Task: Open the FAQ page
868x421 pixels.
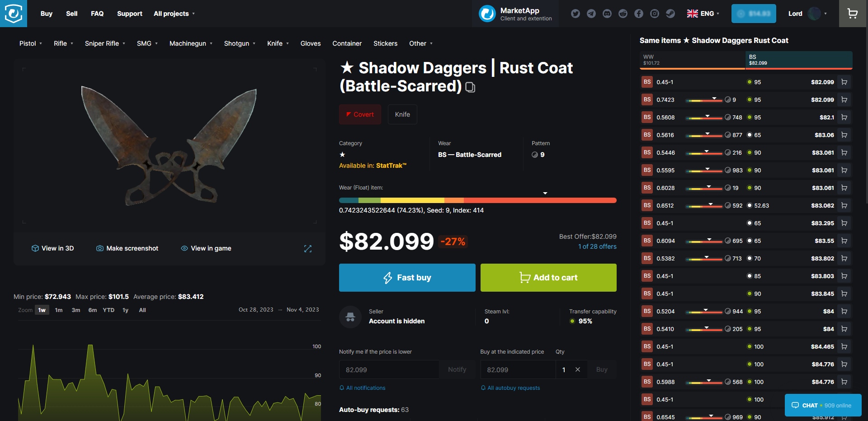Action: point(97,14)
